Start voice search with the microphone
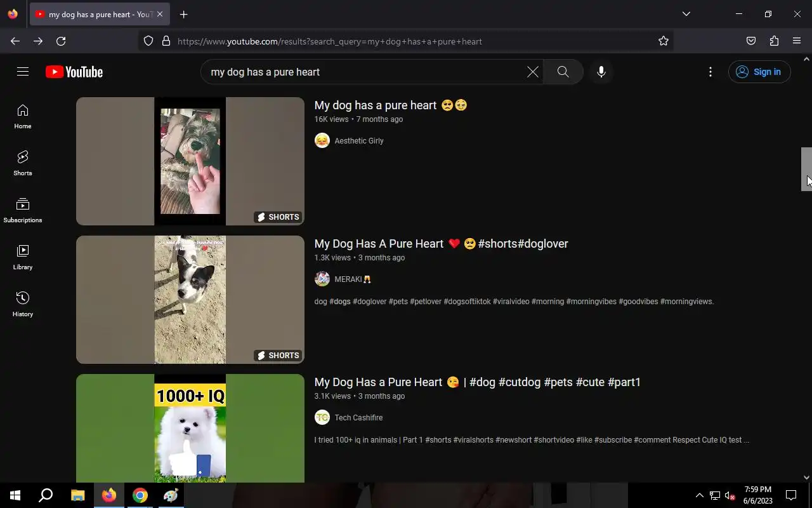Image resolution: width=812 pixels, height=508 pixels. tap(601, 72)
